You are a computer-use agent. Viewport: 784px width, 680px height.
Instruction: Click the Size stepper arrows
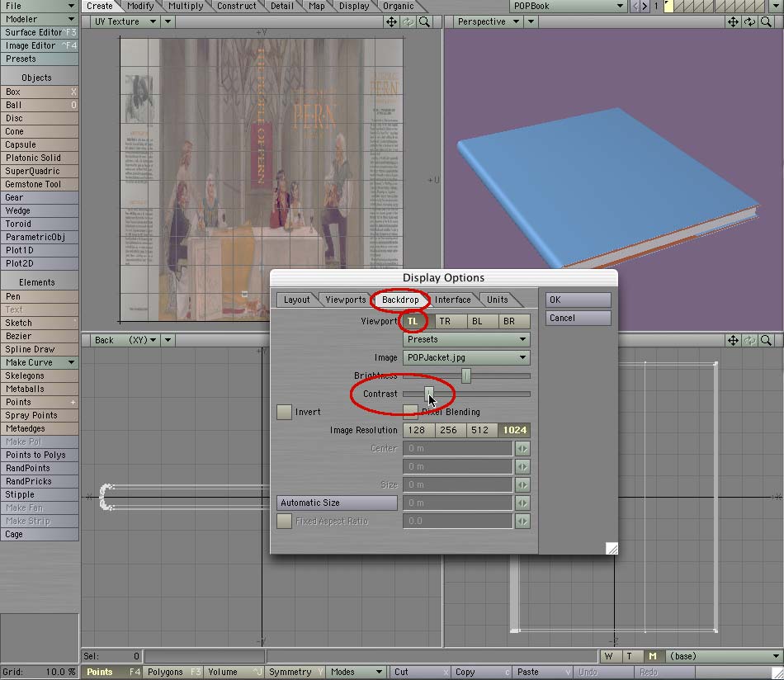click(x=522, y=484)
